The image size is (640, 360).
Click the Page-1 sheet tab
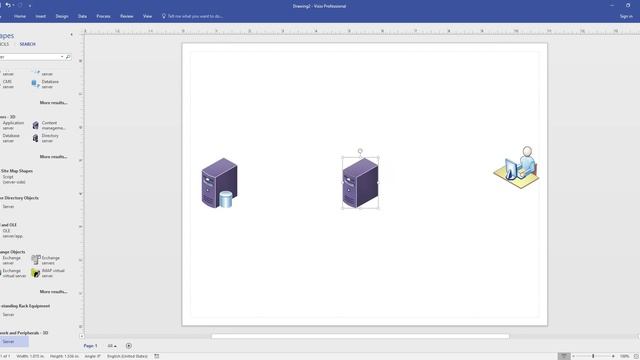pos(91,346)
